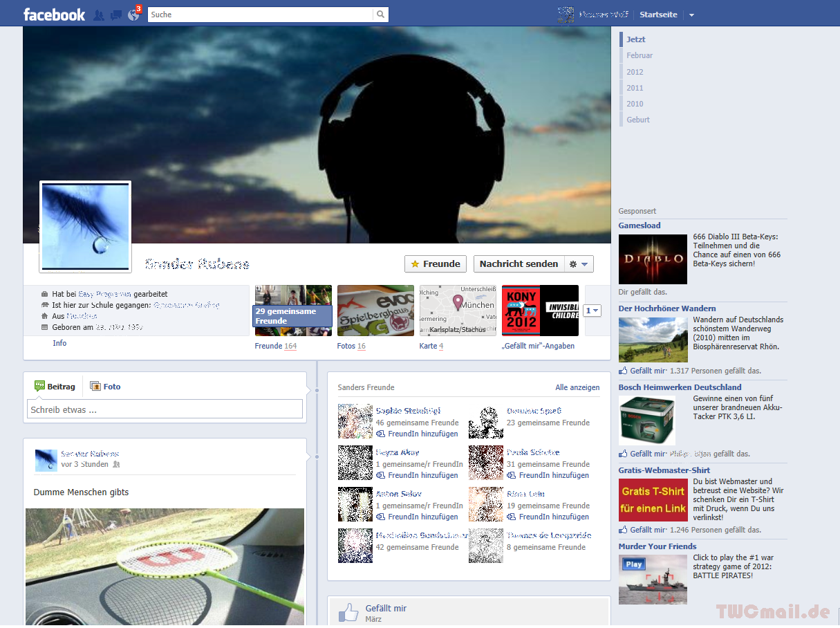Open the gear dropdown beside Nachricht senden

tap(579, 264)
